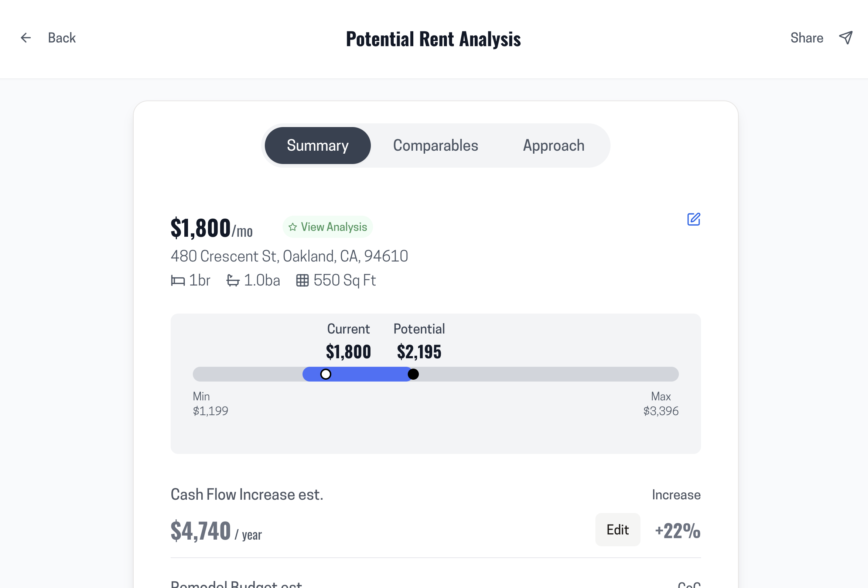Click the blue range segment of rent slider
Screen dimensions: 868x588
coord(370,374)
